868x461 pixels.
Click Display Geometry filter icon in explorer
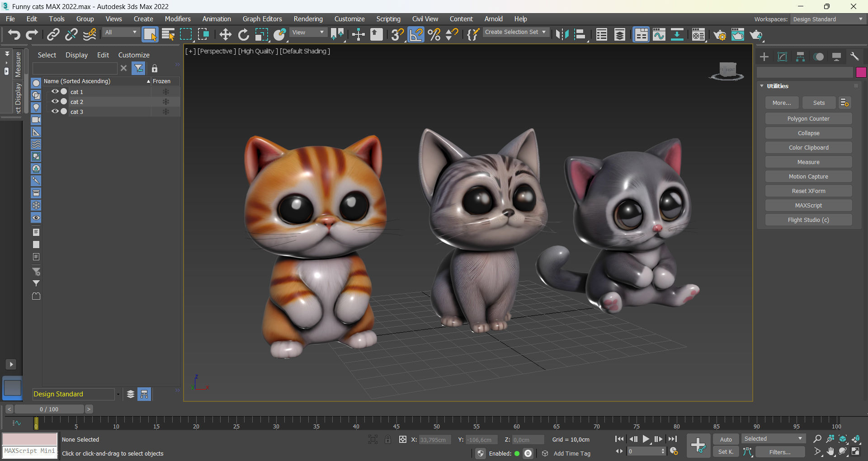coord(36,83)
